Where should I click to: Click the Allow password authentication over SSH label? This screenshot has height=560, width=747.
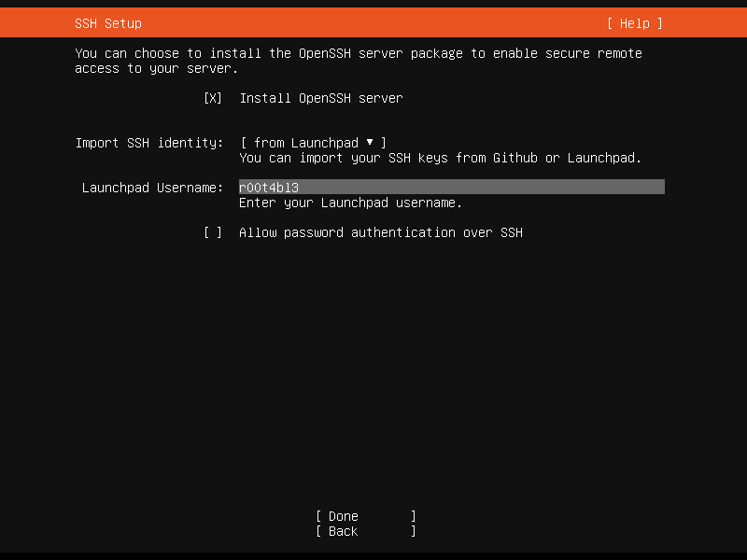(381, 232)
